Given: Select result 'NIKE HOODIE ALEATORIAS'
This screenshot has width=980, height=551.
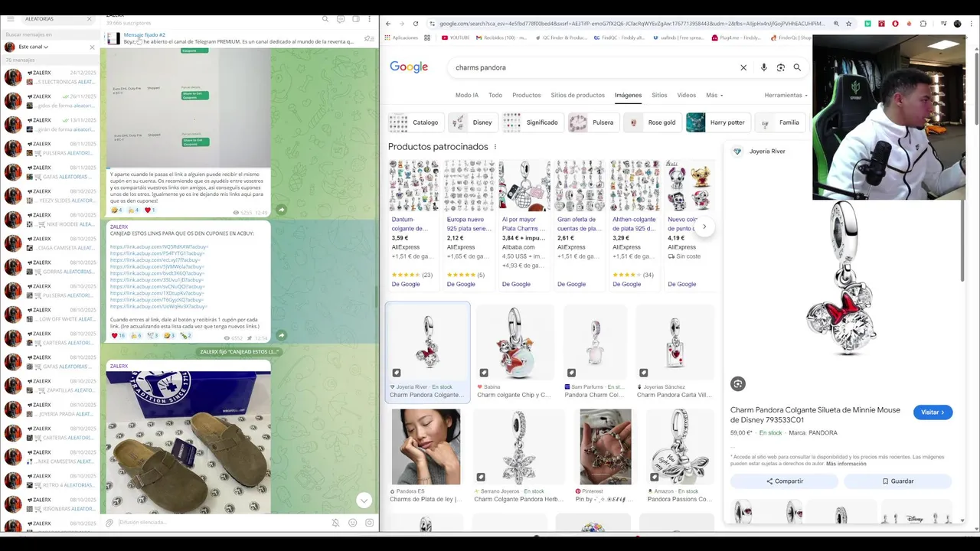Looking at the screenshot, I should pos(50,220).
